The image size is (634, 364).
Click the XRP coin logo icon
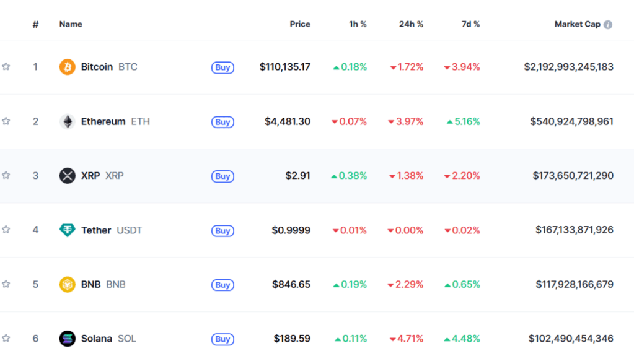(67, 176)
